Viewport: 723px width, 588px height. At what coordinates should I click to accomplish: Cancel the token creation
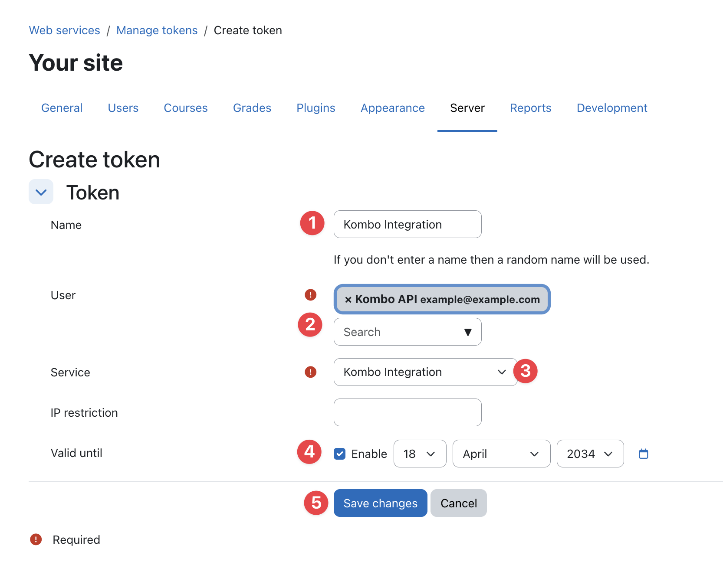coord(458,503)
